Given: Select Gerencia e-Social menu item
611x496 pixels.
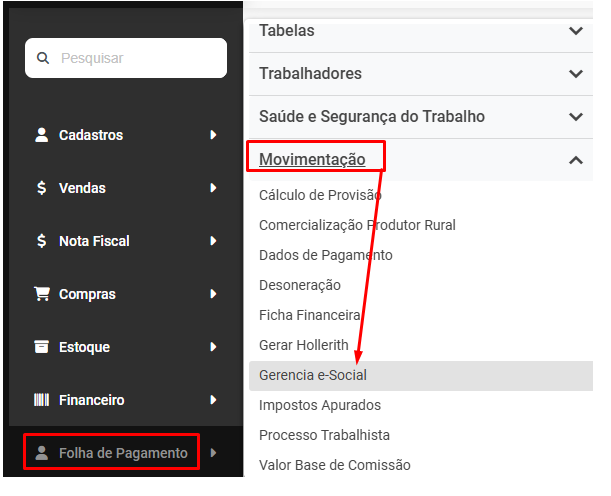Looking at the screenshot, I should click(313, 375).
